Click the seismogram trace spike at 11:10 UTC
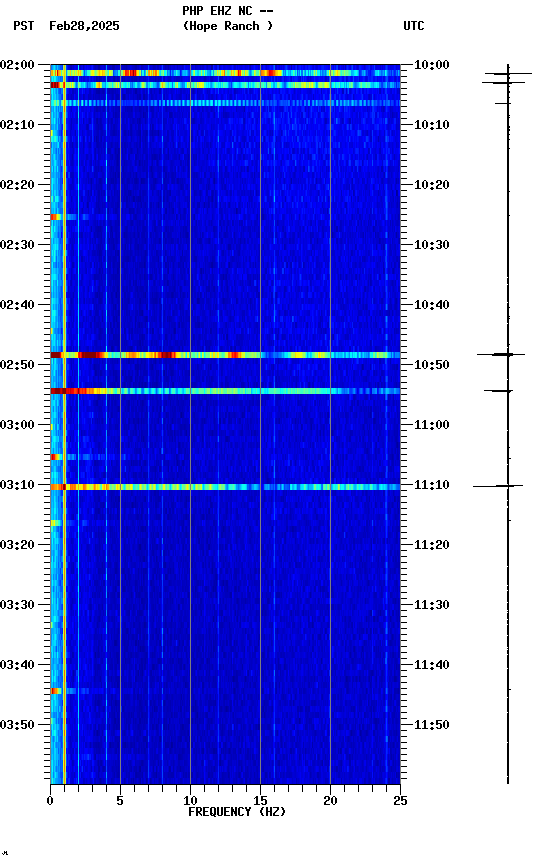552x864 pixels. point(498,486)
